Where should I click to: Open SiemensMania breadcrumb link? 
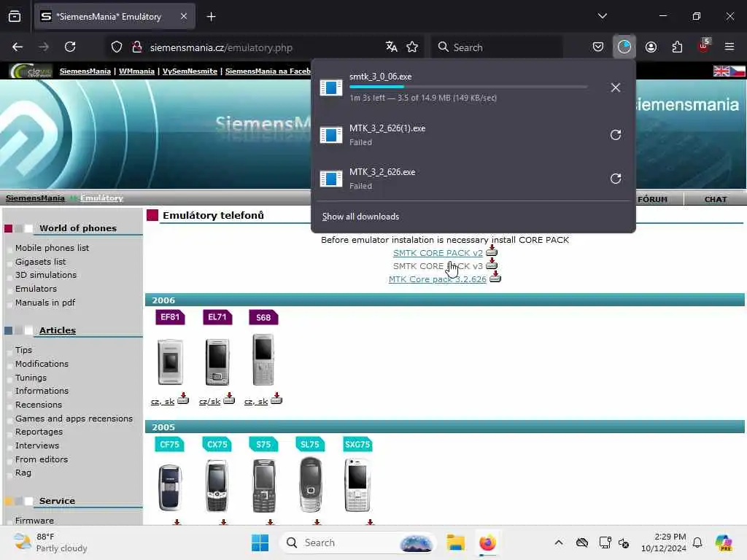coord(35,198)
